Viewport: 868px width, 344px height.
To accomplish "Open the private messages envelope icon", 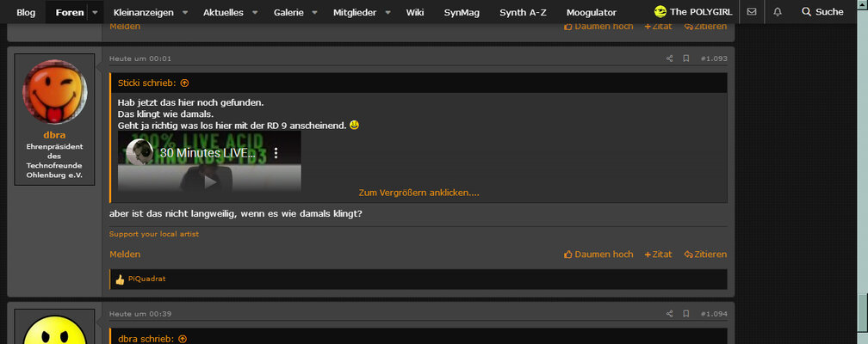I will click(751, 12).
